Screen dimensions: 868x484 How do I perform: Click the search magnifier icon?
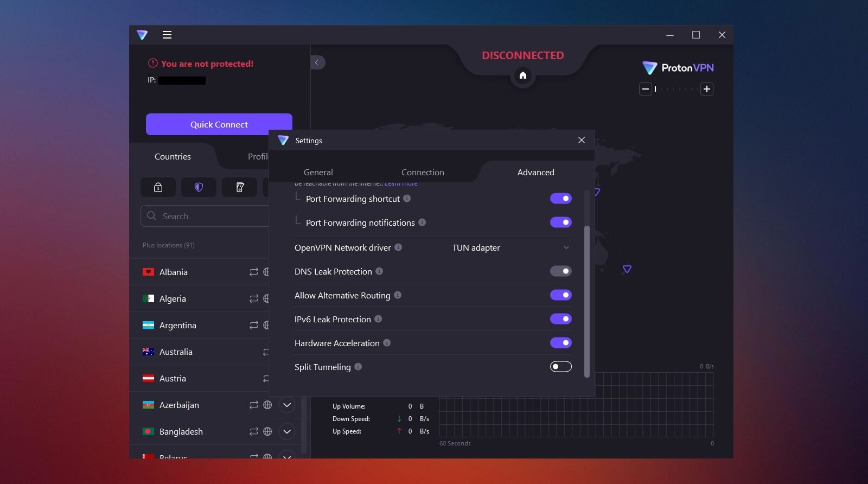click(x=151, y=215)
